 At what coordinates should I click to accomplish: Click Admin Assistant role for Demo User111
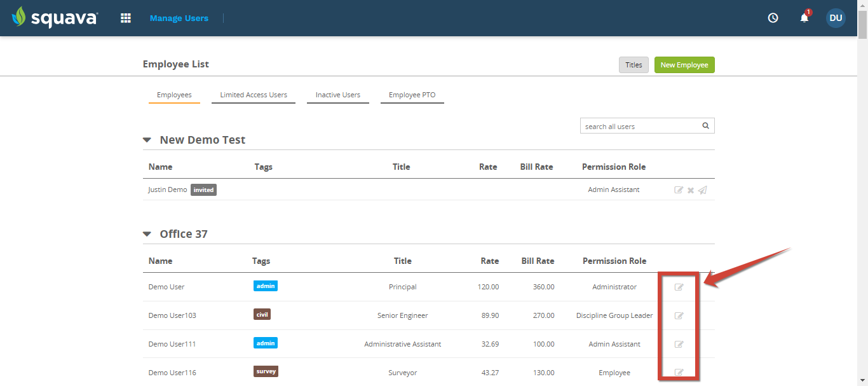pyautogui.click(x=614, y=344)
